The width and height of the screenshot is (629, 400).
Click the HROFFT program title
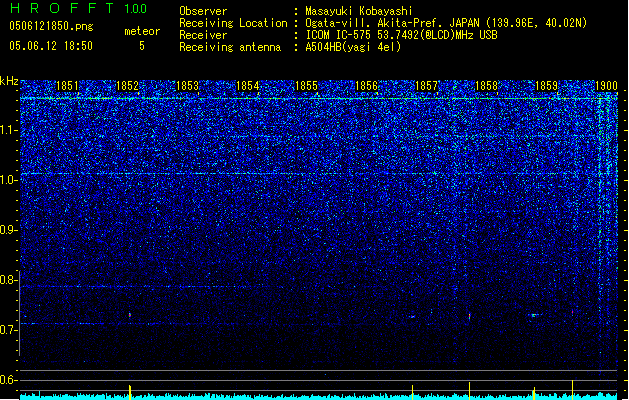61,8
